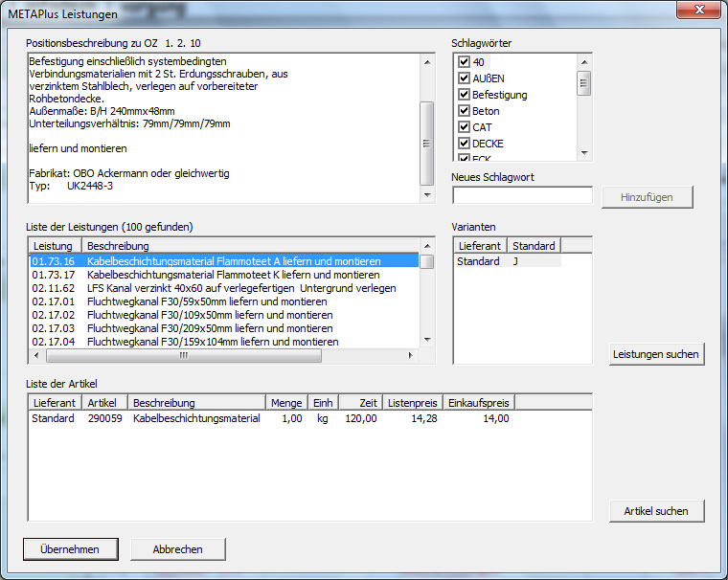Click the Einh column header
The height and width of the screenshot is (580, 728).
point(323,403)
